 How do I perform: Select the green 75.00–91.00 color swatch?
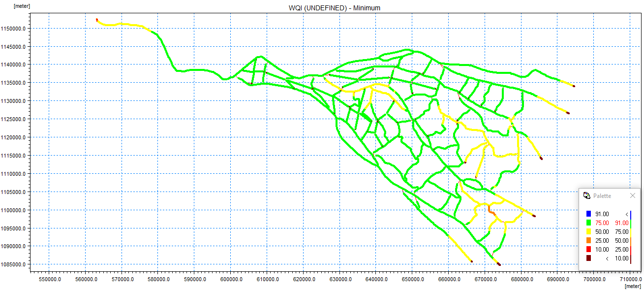tap(588, 223)
